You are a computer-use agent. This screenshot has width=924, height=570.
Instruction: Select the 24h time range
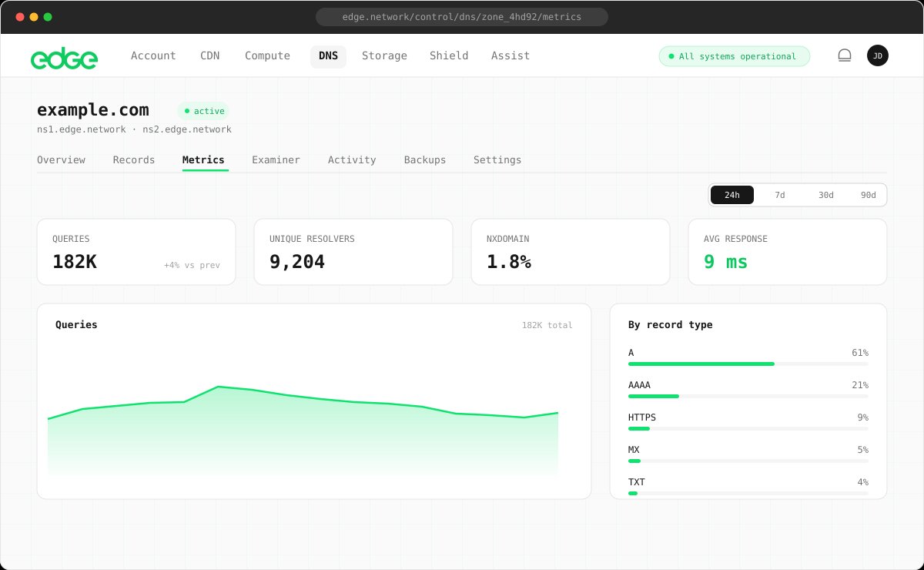tap(732, 195)
